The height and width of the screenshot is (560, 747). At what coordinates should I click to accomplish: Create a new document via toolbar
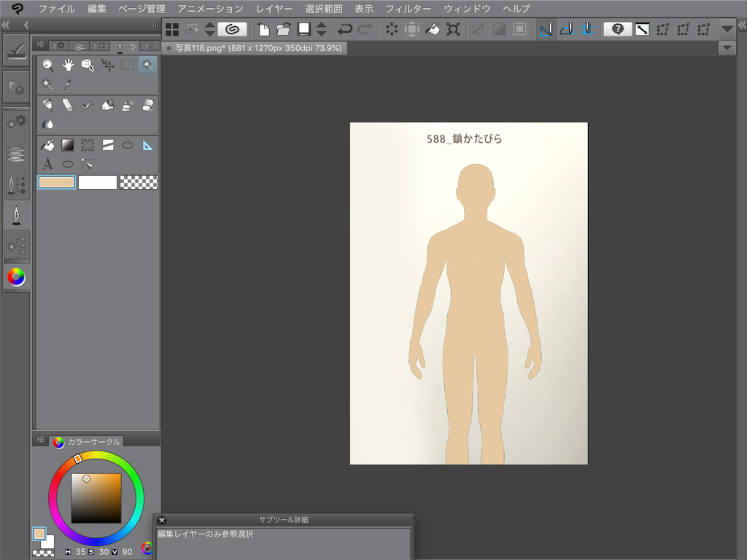(x=263, y=29)
